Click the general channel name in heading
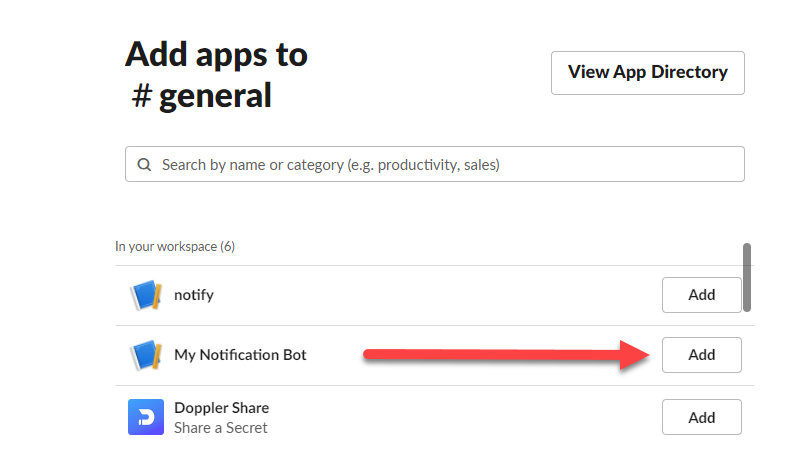 [x=217, y=96]
